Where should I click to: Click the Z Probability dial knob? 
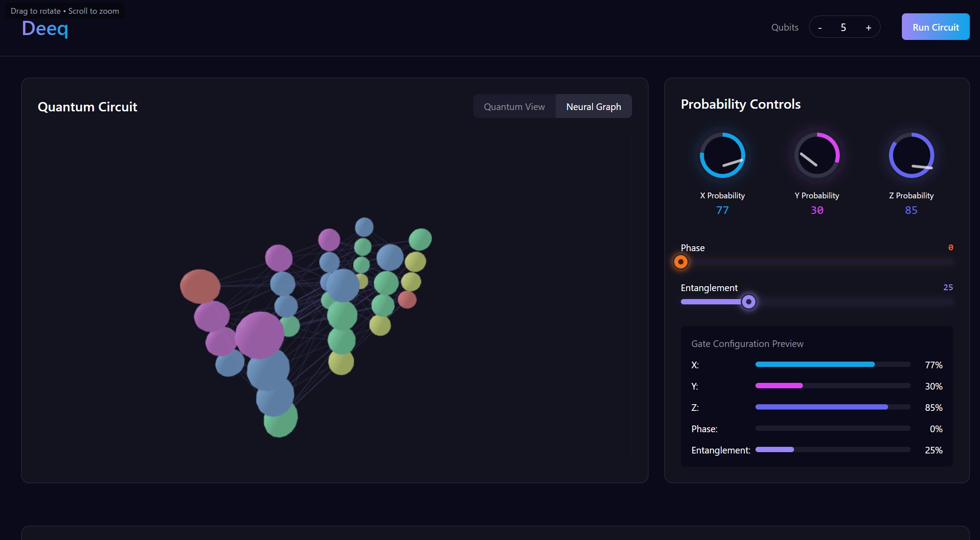[911, 155]
